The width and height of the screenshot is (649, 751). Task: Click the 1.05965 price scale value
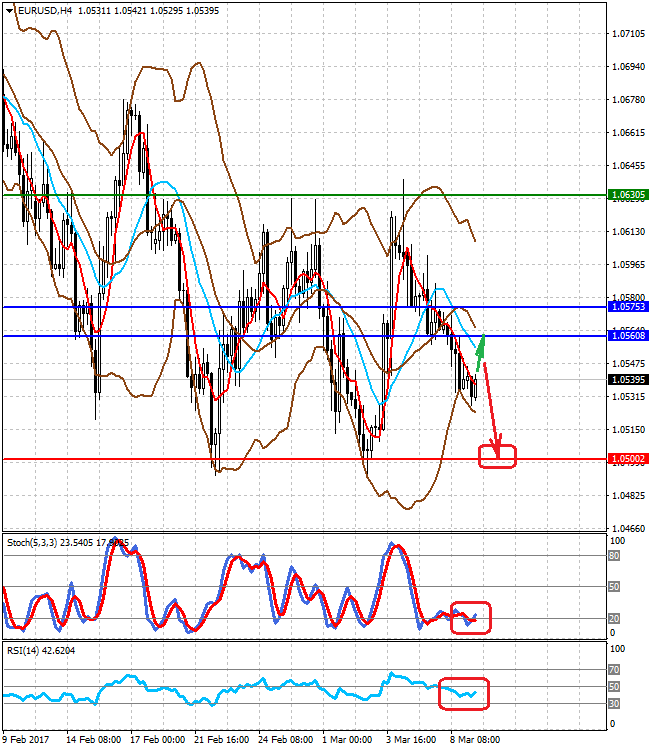(x=628, y=264)
